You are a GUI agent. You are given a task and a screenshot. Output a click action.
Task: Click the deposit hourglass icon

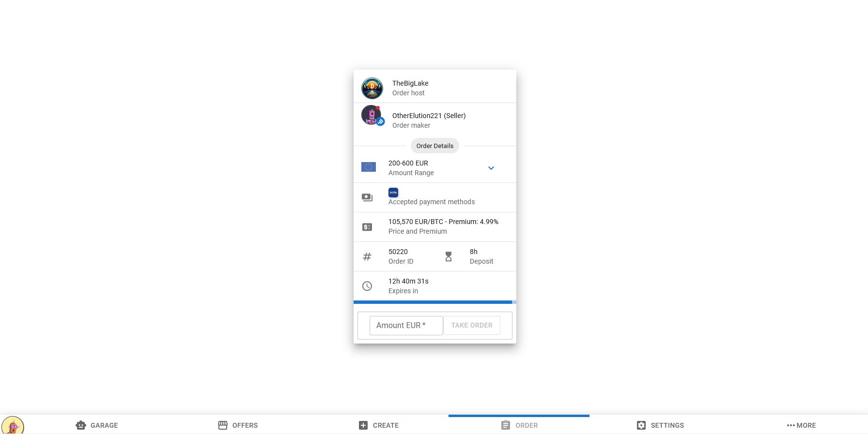[x=449, y=256]
